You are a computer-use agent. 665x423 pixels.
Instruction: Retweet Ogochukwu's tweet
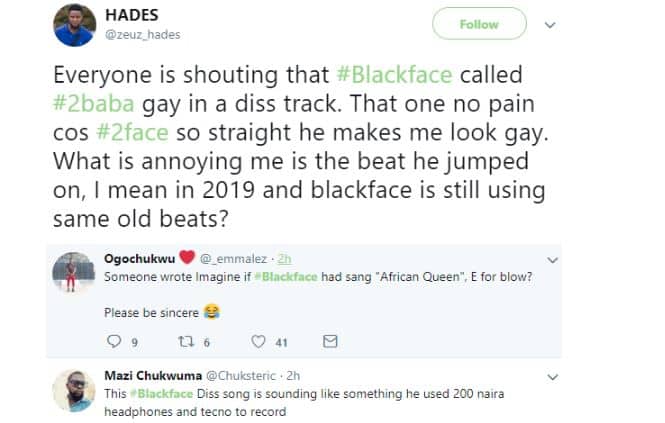(x=183, y=342)
